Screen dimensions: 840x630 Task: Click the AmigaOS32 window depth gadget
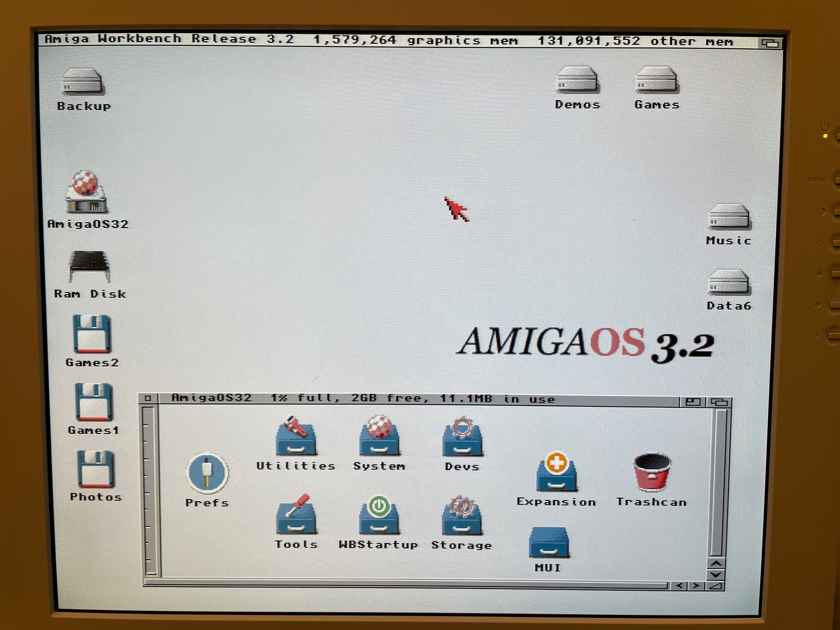[x=719, y=402]
